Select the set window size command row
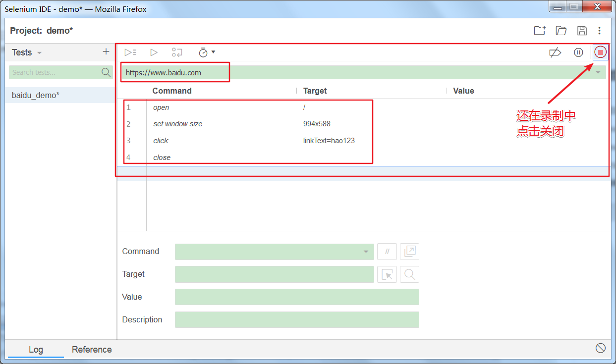Image resolution: width=616 pixels, height=364 pixels. [363, 124]
